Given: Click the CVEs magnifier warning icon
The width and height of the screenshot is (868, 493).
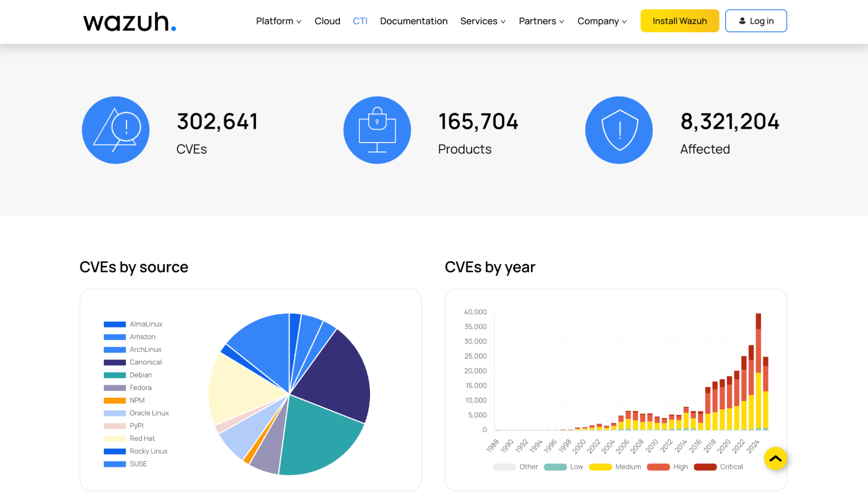Looking at the screenshot, I should 116,130.
